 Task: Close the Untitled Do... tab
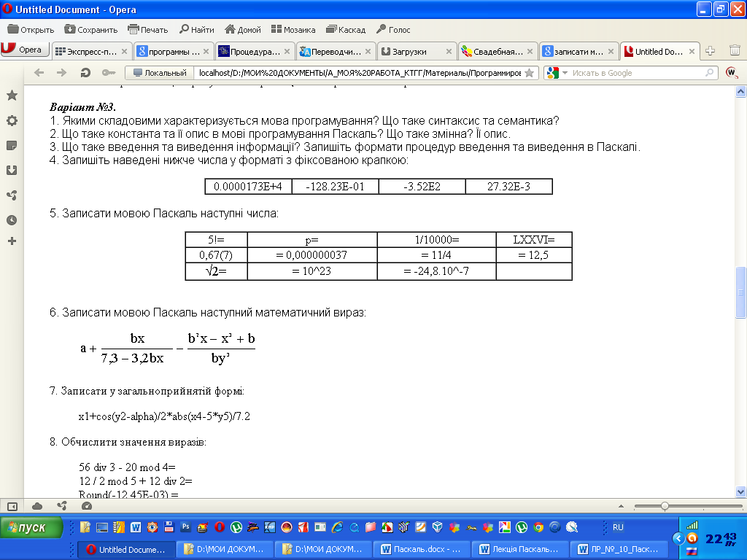pyautogui.click(x=692, y=52)
